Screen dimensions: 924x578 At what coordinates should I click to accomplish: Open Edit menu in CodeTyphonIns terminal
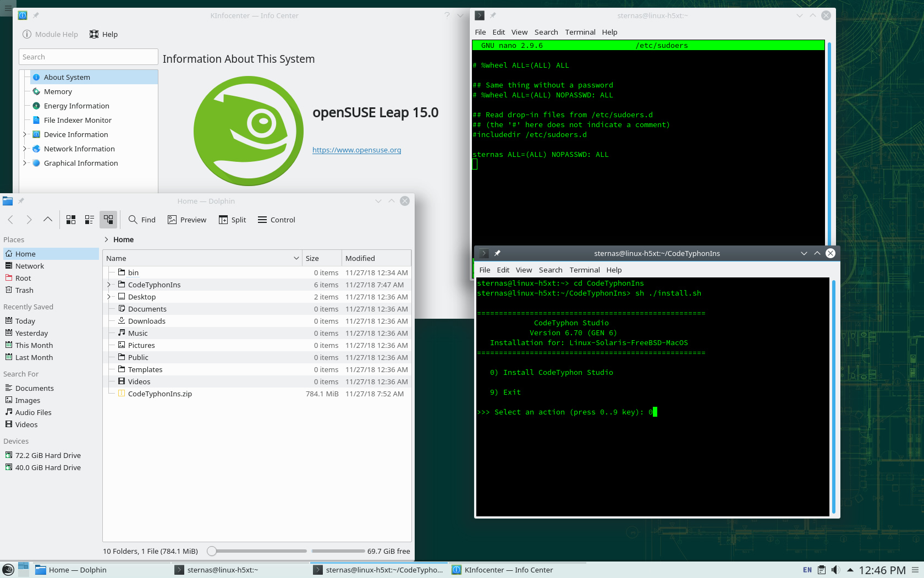(503, 270)
